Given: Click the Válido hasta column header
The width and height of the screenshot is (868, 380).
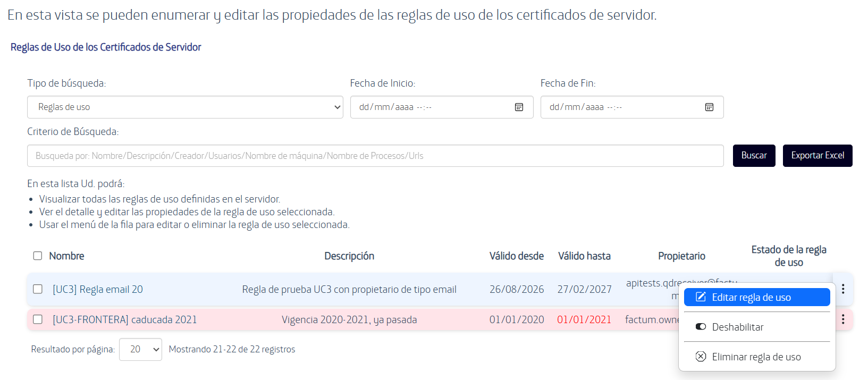Looking at the screenshot, I should click(x=584, y=256).
